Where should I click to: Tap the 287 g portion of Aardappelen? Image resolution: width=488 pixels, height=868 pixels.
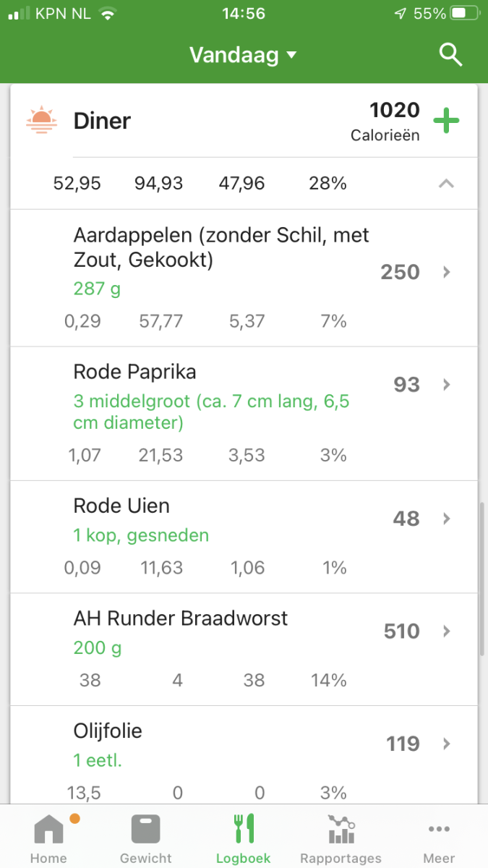(97, 289)
